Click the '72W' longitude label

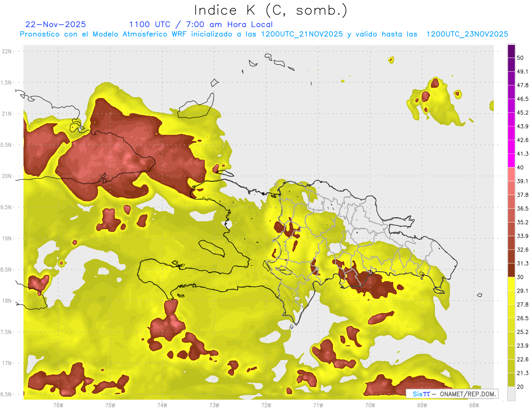(x=266, y=405)
